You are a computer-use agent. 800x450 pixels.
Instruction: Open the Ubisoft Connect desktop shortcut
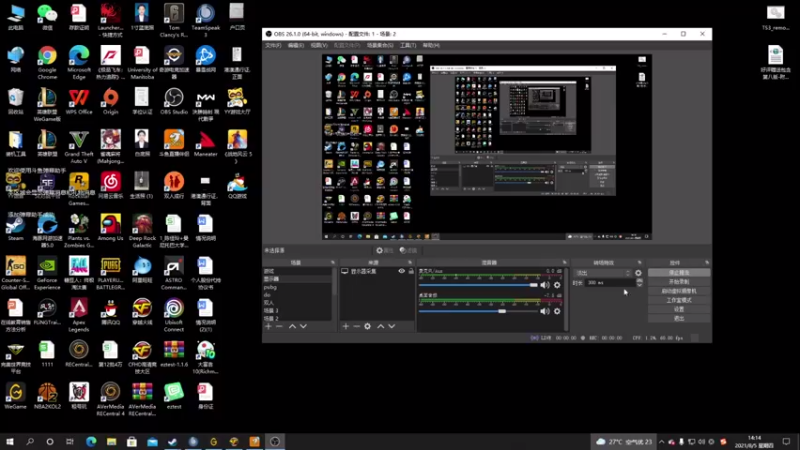tap(173, 315)
